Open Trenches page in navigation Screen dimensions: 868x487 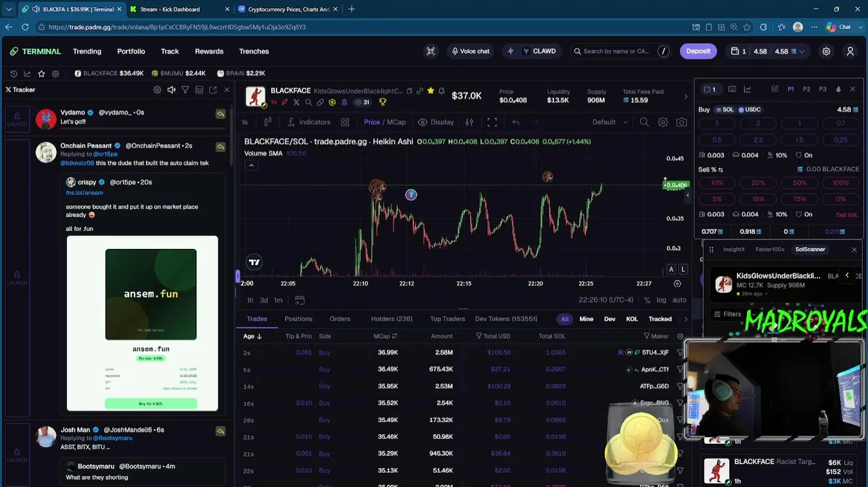coord(254,51)
